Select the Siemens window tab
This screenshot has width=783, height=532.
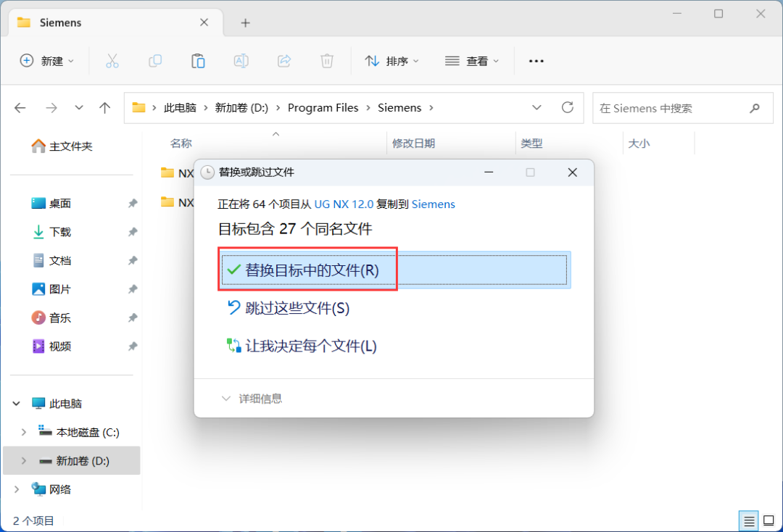click(x=116, y=22)
